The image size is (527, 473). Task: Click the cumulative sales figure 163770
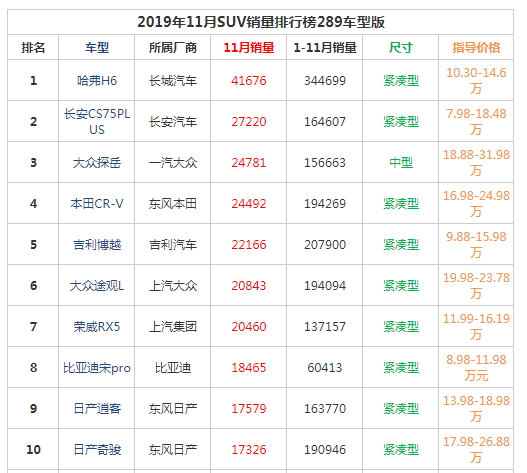[x=325, y=409]
